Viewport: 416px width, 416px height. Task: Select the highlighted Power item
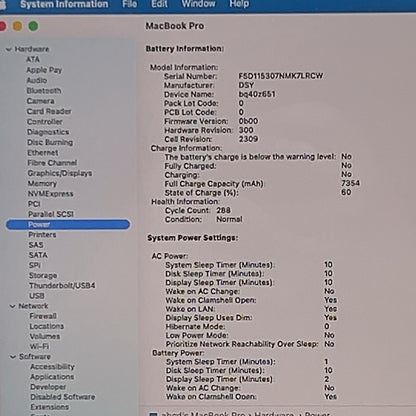pos(68,224)
